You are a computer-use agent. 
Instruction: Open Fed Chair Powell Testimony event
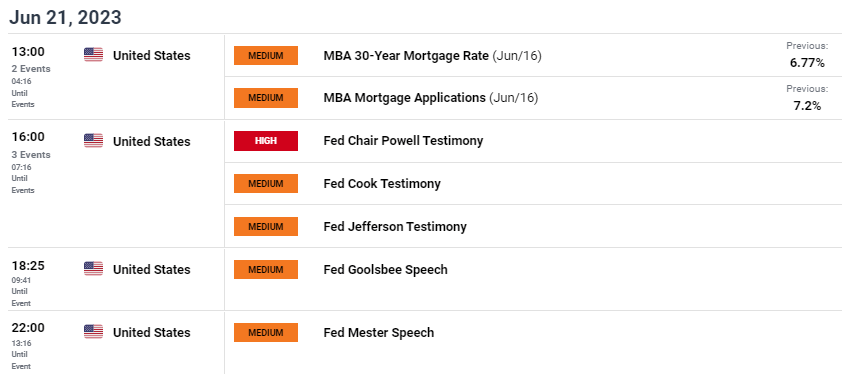click(x=403, y=141)
